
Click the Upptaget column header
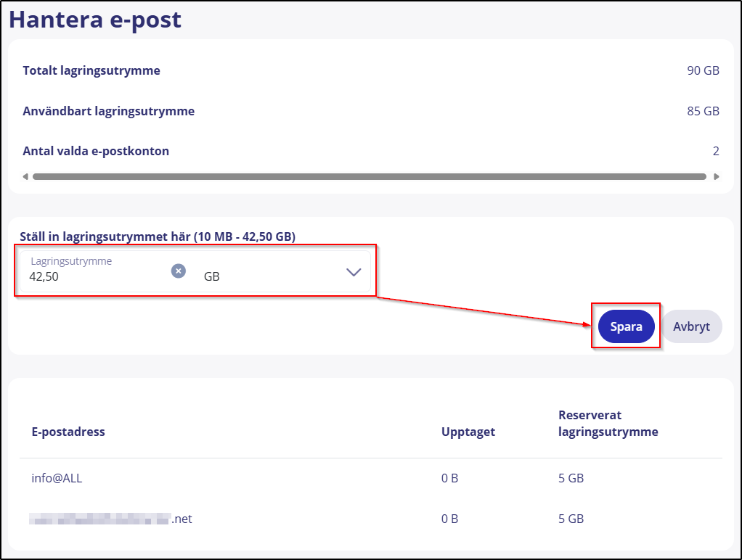pos(468,431)
